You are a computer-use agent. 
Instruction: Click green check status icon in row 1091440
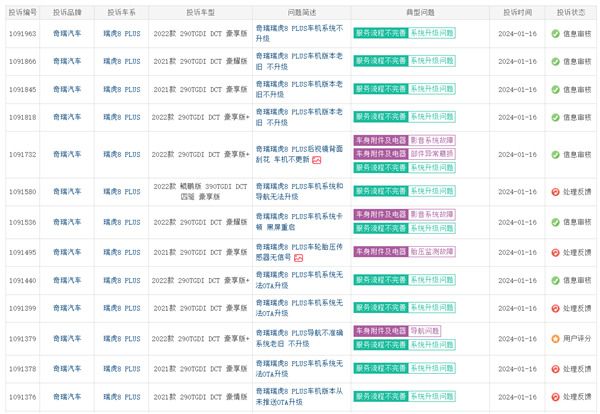point(555,280)
